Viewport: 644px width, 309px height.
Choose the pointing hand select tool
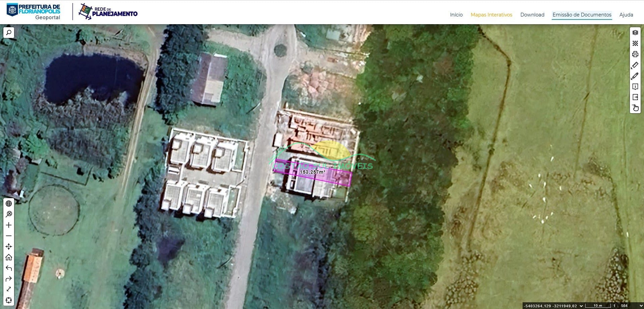coord(635,108)
